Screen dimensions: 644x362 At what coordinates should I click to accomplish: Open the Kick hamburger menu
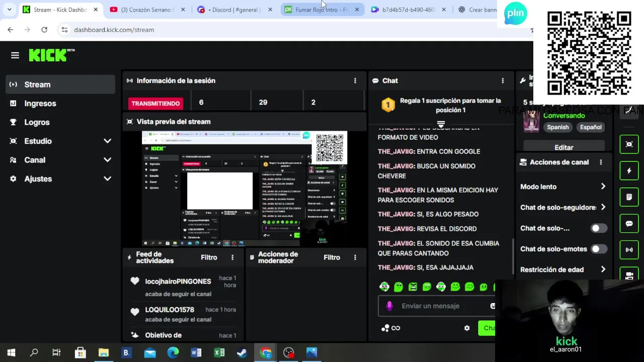tap(15, 55)
